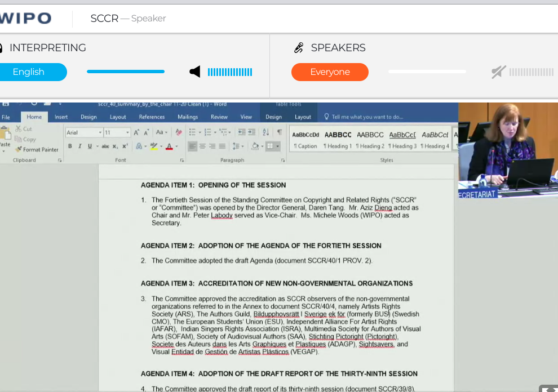The width and height of the screenshot is (558, 392).
Task: Open the underline style dropdown arrow
Action: coord(97,146)
